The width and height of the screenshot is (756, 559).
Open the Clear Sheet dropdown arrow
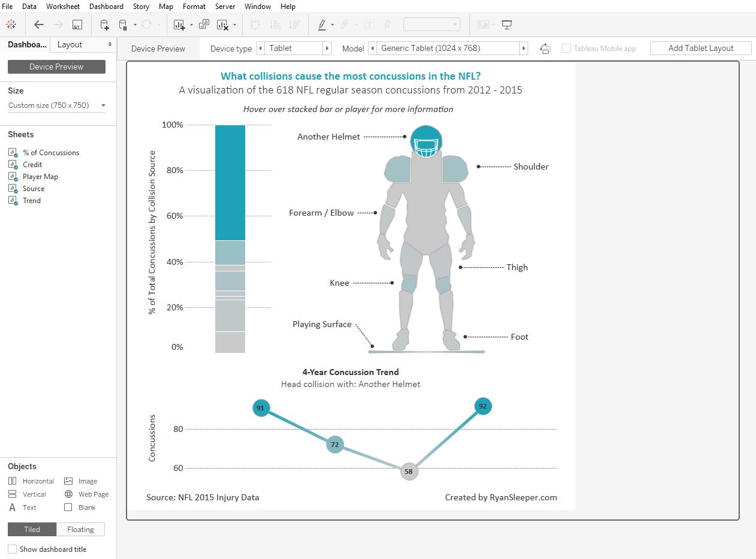234,25
